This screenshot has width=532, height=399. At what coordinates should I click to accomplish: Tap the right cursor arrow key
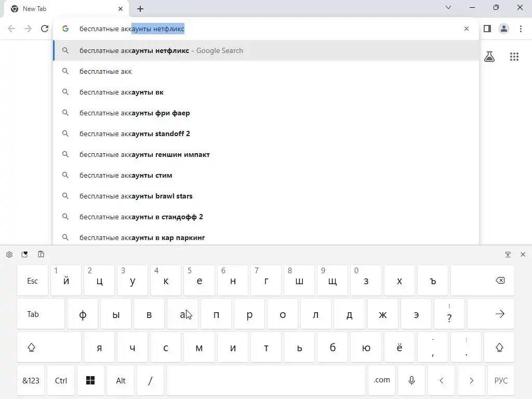pyautogui.click(x=471, y=381)
